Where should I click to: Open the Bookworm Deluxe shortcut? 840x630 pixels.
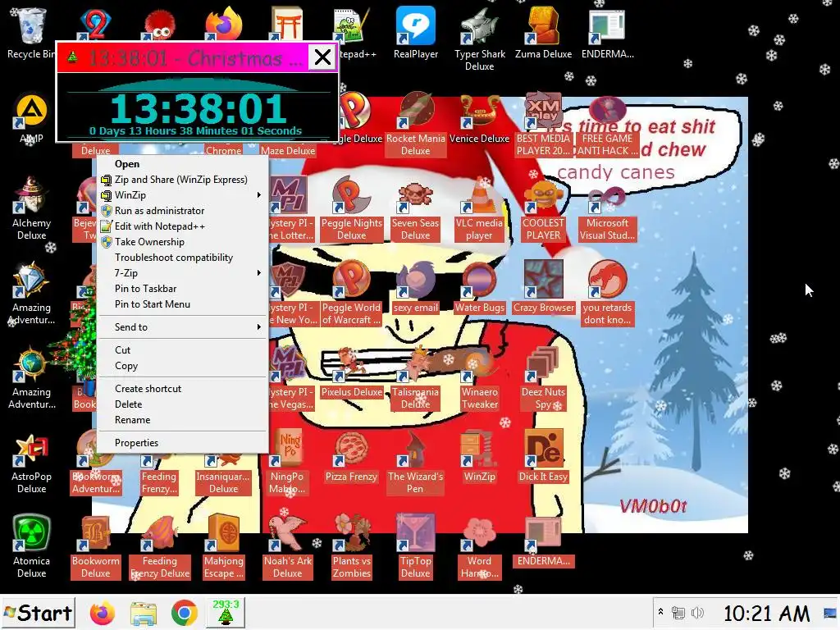click(x=95, y=547)
